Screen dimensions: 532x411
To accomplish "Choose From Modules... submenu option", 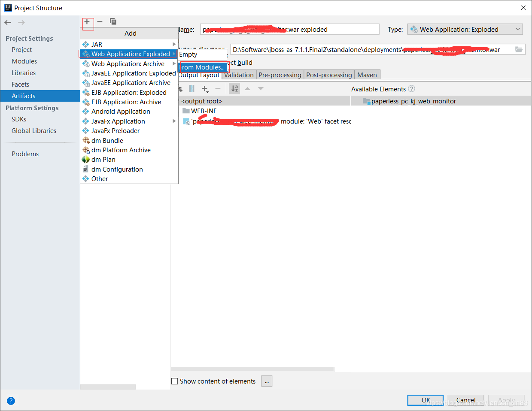I will [202, 67].
